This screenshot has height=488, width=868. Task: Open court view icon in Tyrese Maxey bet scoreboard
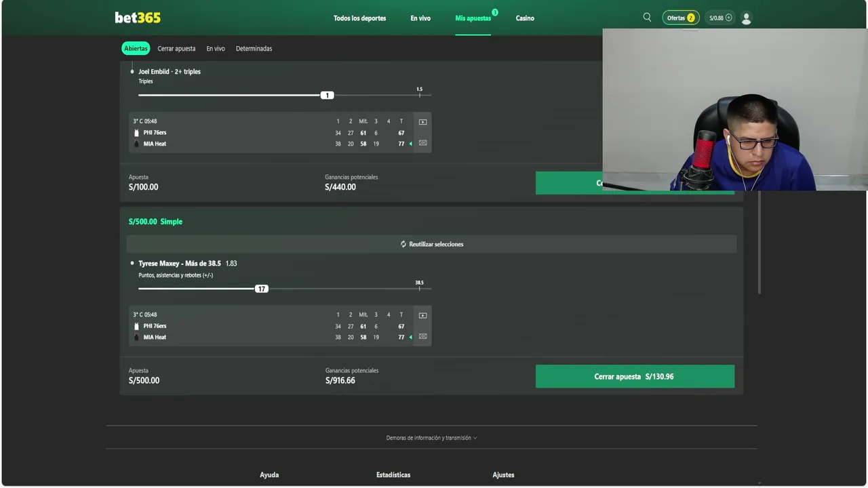click(x=423, y=336)
